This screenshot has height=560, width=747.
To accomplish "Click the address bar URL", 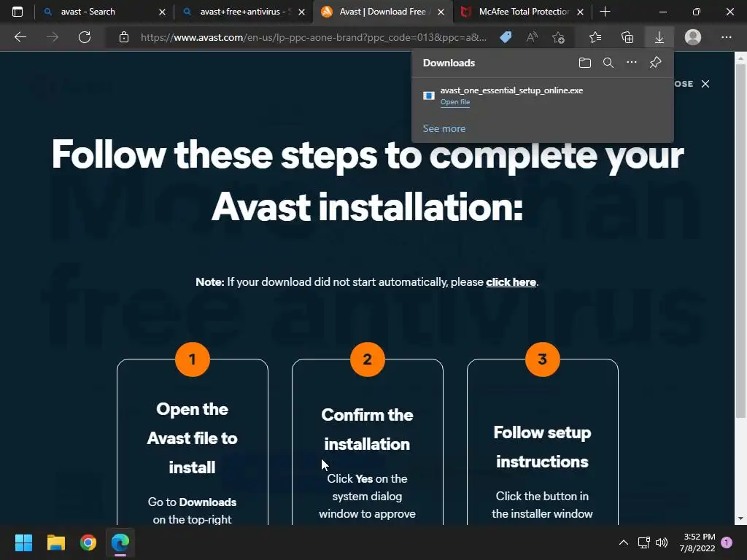I will [314, 37].
